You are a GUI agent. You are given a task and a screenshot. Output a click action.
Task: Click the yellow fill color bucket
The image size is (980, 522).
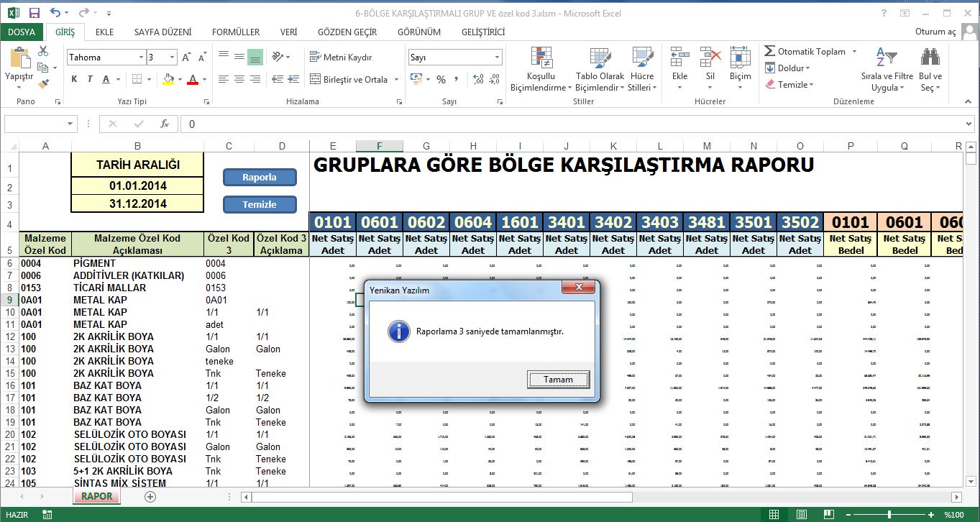[x=168, y=80]
